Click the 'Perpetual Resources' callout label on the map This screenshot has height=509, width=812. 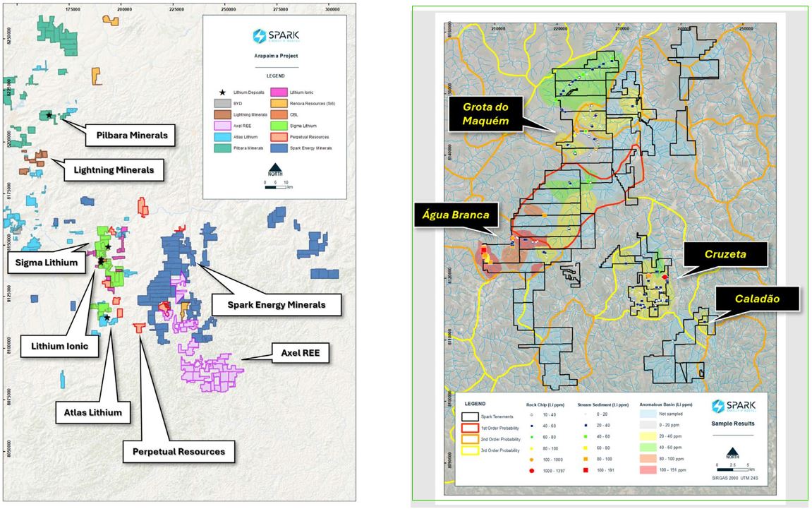click(178, 452)
